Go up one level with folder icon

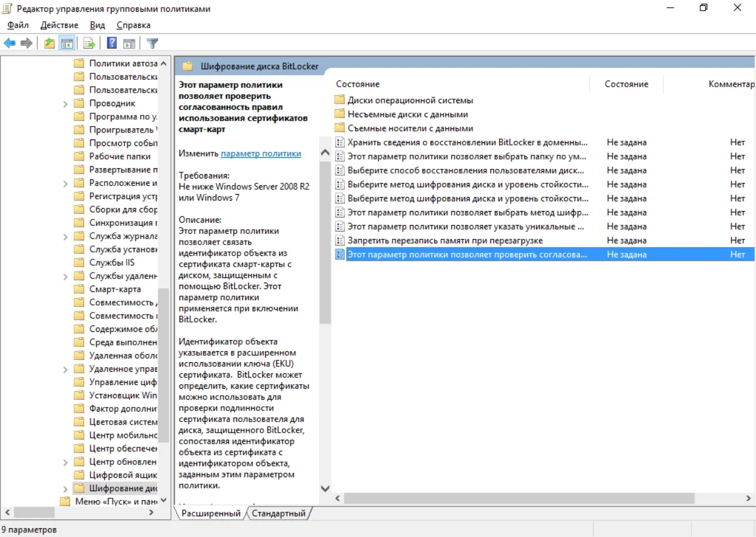50,43
